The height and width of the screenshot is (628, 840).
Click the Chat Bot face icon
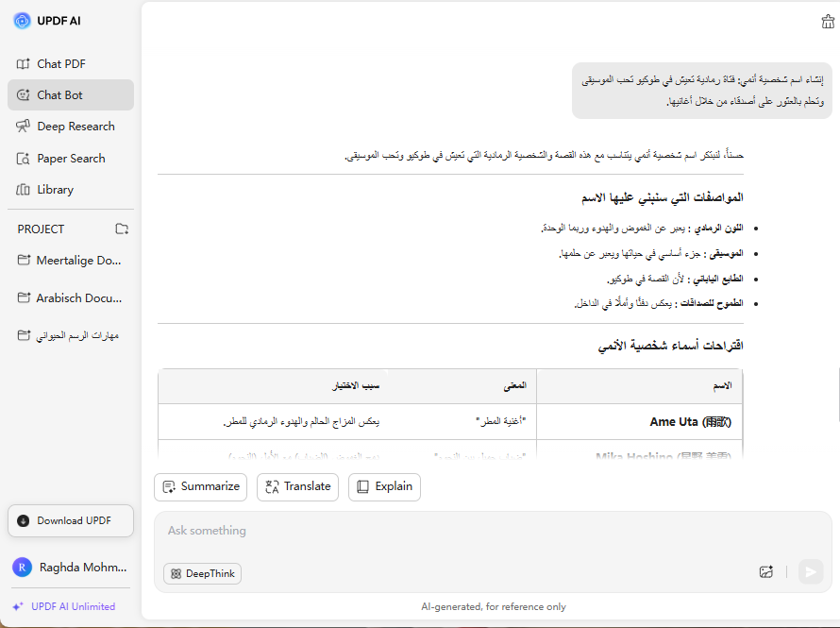pos(23,94)
